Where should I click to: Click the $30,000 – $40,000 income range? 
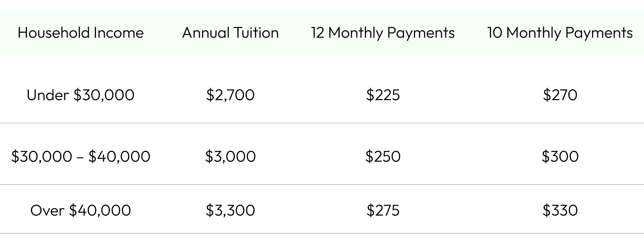80,156
